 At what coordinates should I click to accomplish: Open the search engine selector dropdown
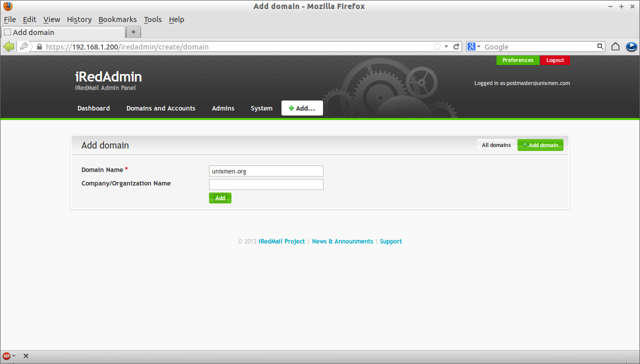tap(478, 46)
